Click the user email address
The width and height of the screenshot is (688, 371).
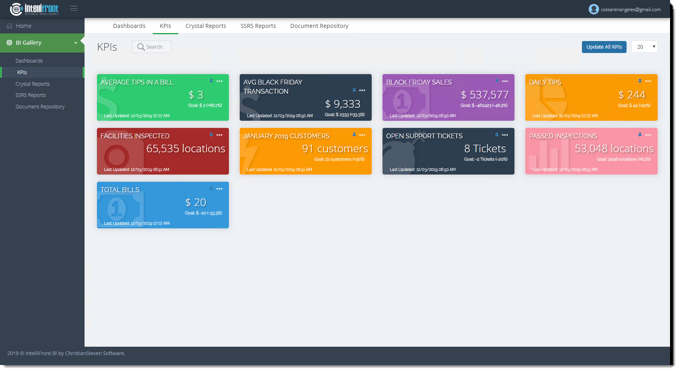coord(631,9)
